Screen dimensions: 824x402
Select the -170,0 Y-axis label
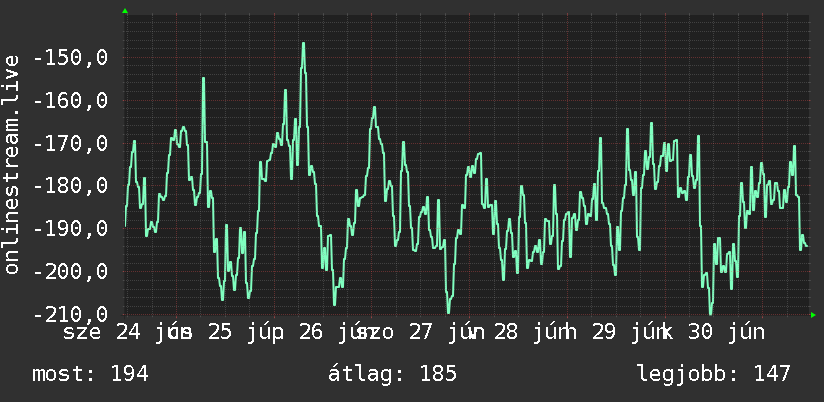tap(71, 143)
